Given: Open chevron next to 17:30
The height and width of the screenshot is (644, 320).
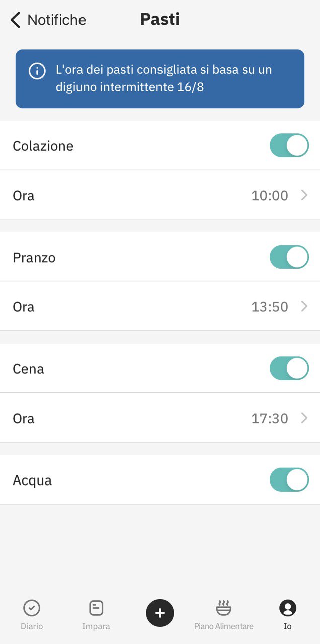Looking at the screenshot, I should coord(304,418).
